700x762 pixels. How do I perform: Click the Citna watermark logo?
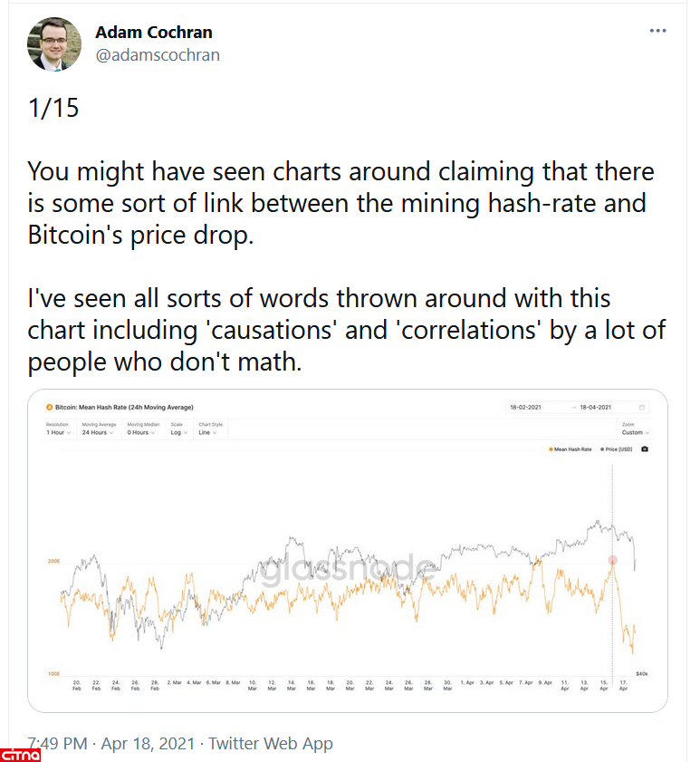coord(22,754)
